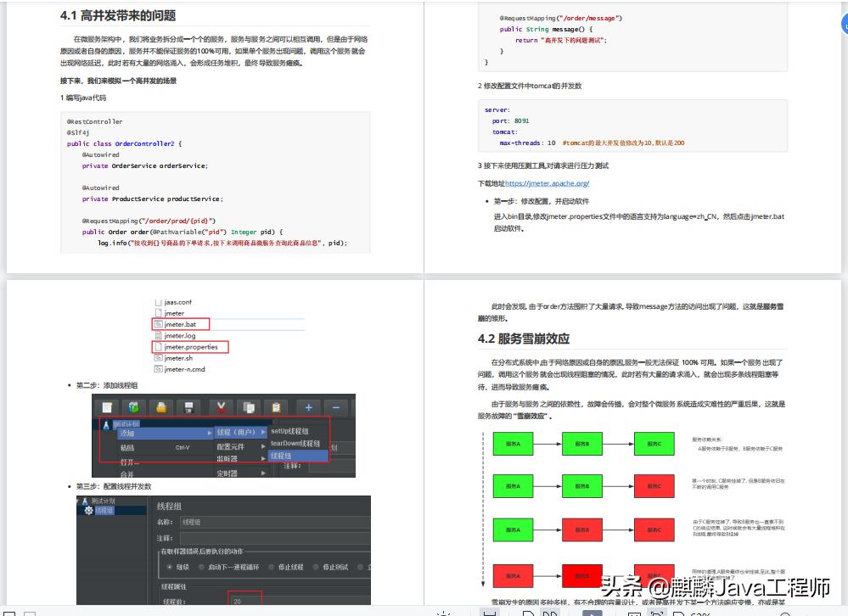Click the green 服务C box in the diagram
Image resolution: width=848 pixels, height=616 pixels.
tap(654, 444)
